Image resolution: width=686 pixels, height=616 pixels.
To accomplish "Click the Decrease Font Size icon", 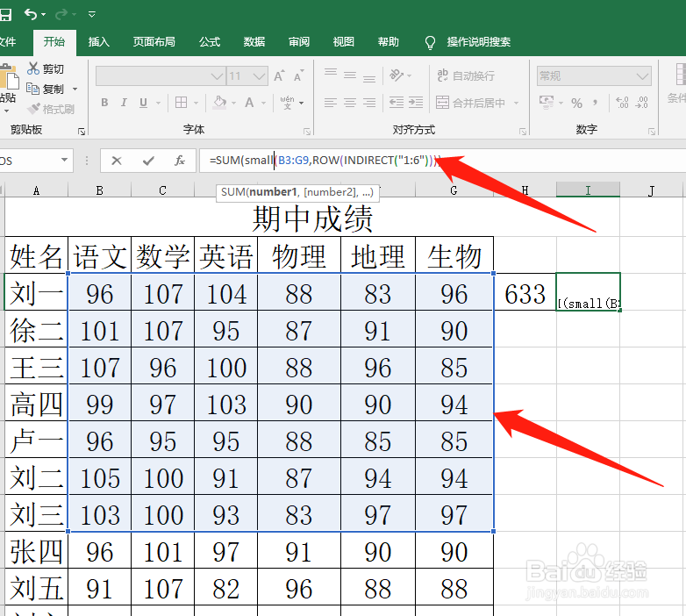I will click(x=299, y=75).
